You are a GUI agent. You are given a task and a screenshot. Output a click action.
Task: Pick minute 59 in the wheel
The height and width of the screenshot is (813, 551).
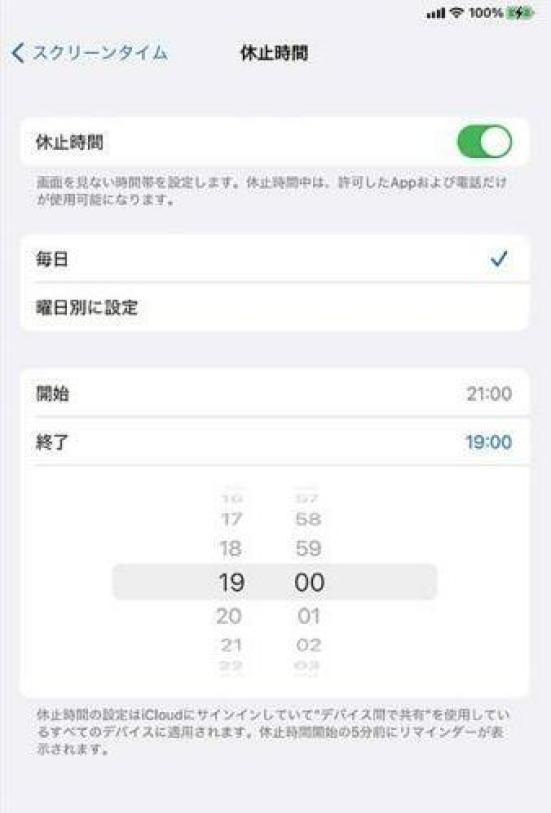(x=308, y=549)
